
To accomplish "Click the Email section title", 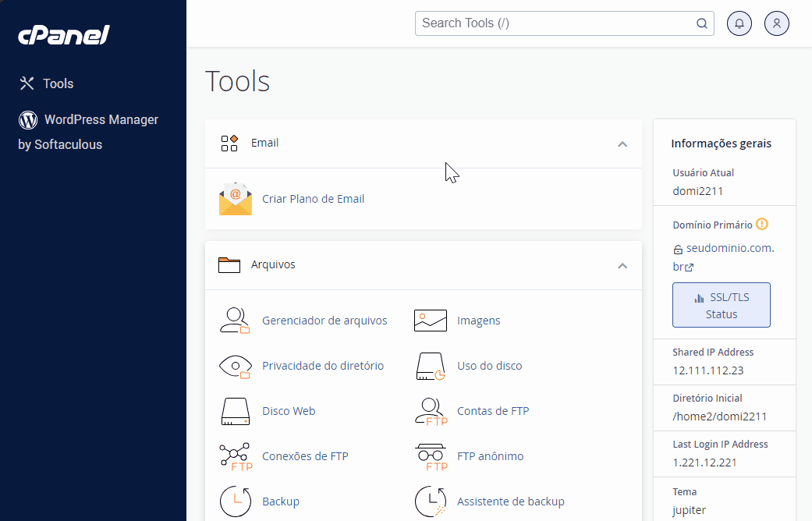I will (264, 143).
